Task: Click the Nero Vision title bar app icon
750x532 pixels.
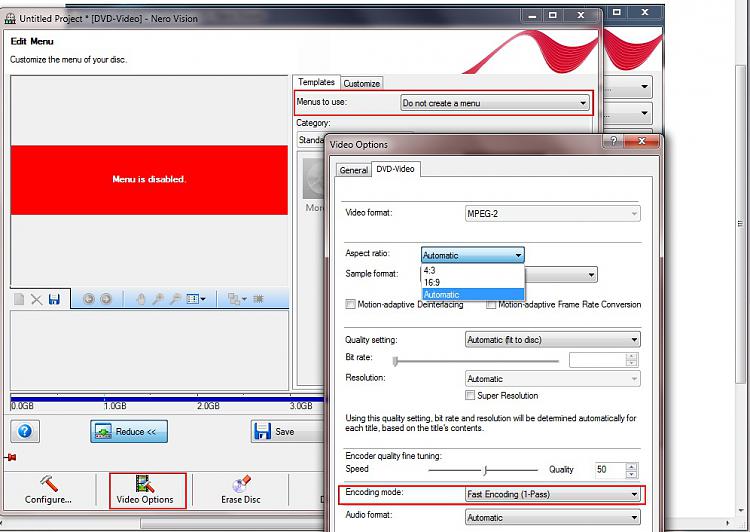Action: [10, 19]
